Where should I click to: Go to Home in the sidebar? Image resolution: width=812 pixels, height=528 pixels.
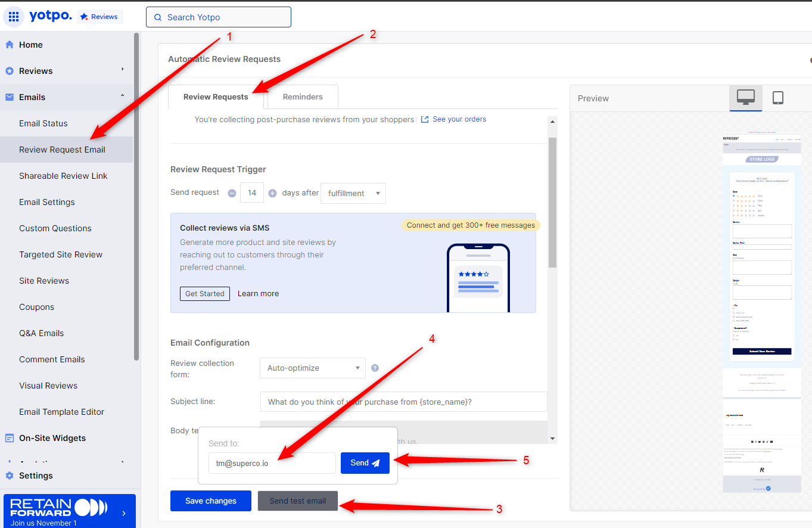tap(31, 45)
